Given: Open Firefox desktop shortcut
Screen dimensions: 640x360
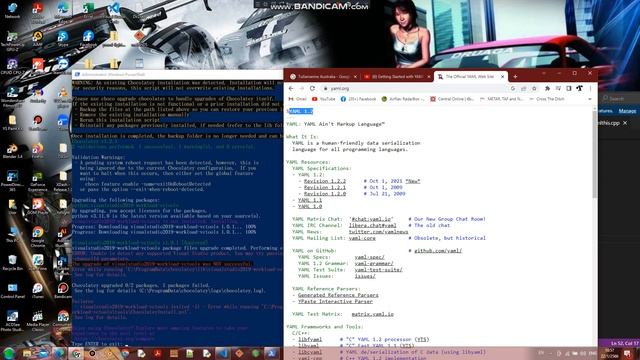Looking at the screenshot, I should tap(38, 151).
